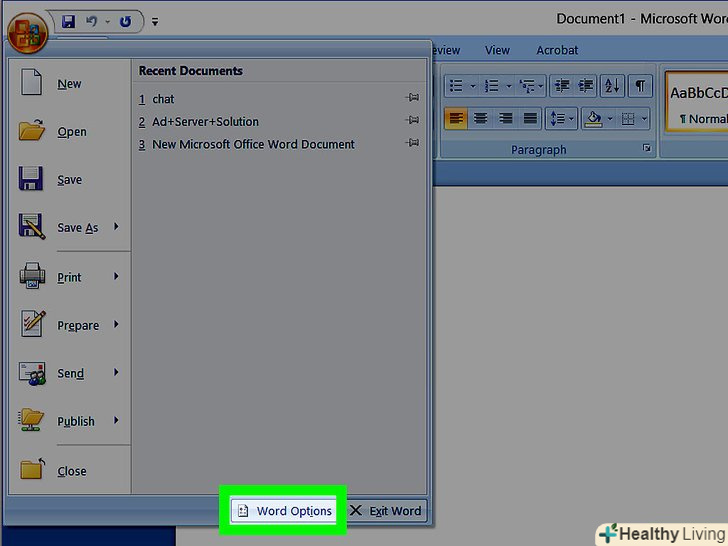This screenshot has height=546, width=728.
Task: Switch to the Acrobat ribbon tab
Action: (x=557, y=50)
